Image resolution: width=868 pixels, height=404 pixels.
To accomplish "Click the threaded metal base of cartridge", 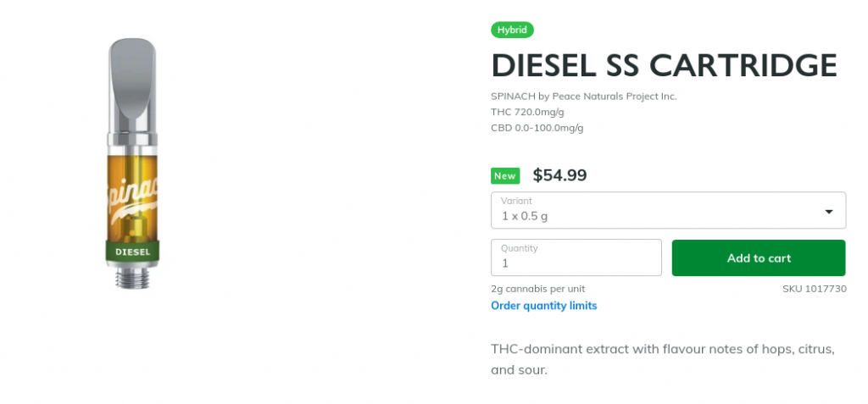I will click(x=132, y=276).
